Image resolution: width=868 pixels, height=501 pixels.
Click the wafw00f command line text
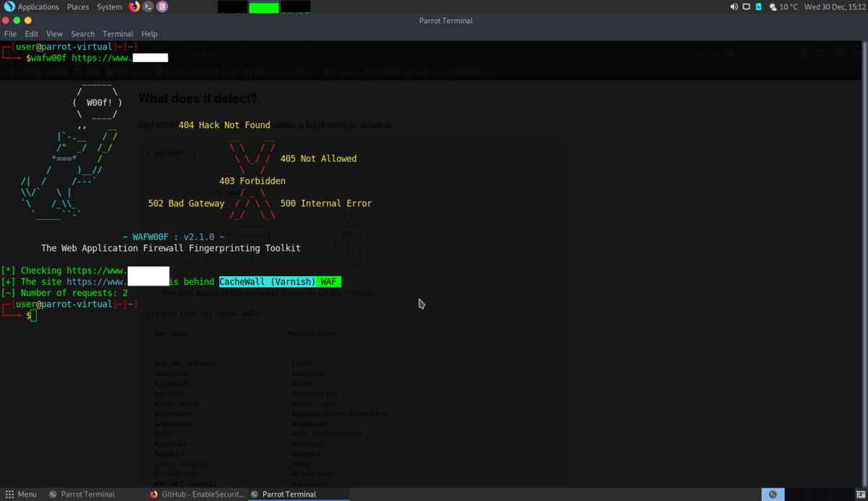pos(100,58)
